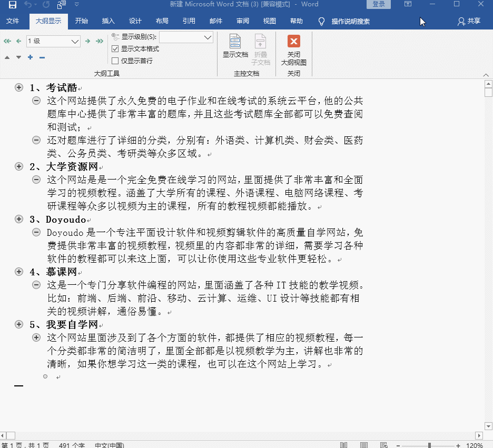Click the Redo icon in title bar
This screenshot has height=448, width=493.
click(x=46, y=4)
